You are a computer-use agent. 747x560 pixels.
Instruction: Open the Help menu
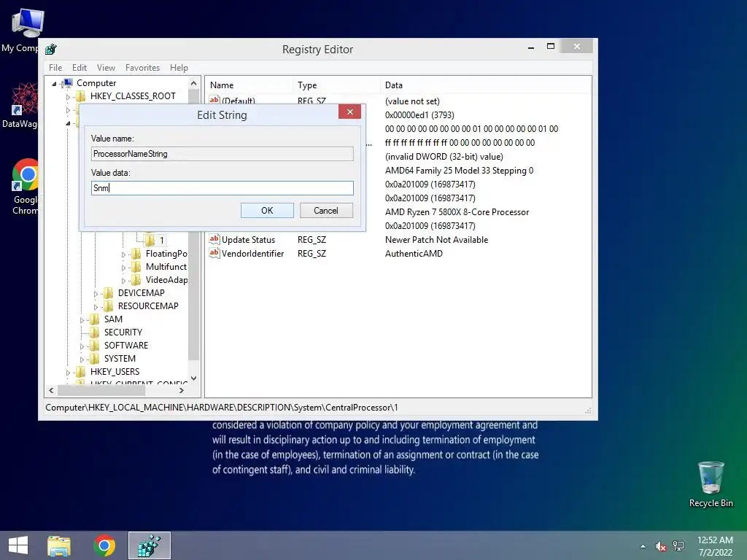(x=179, y=68)
